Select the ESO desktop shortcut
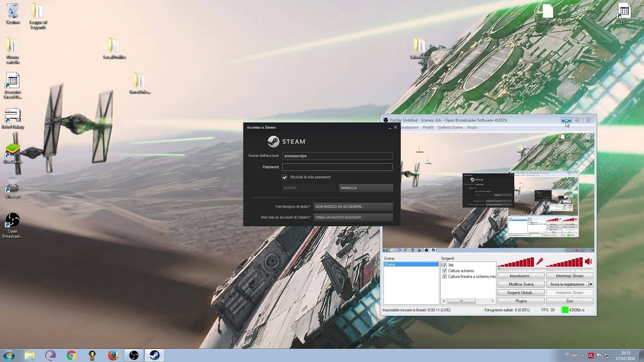 pyautogui.click(x=624, y=14)
